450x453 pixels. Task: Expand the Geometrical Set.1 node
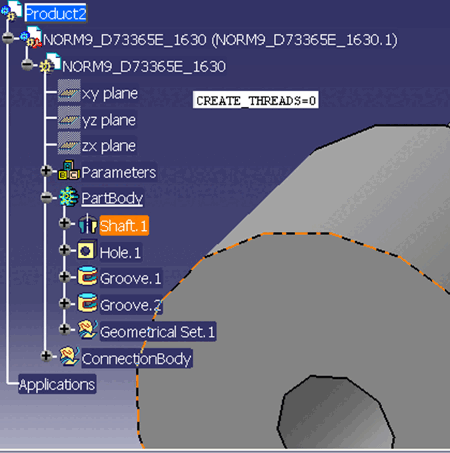65,329
